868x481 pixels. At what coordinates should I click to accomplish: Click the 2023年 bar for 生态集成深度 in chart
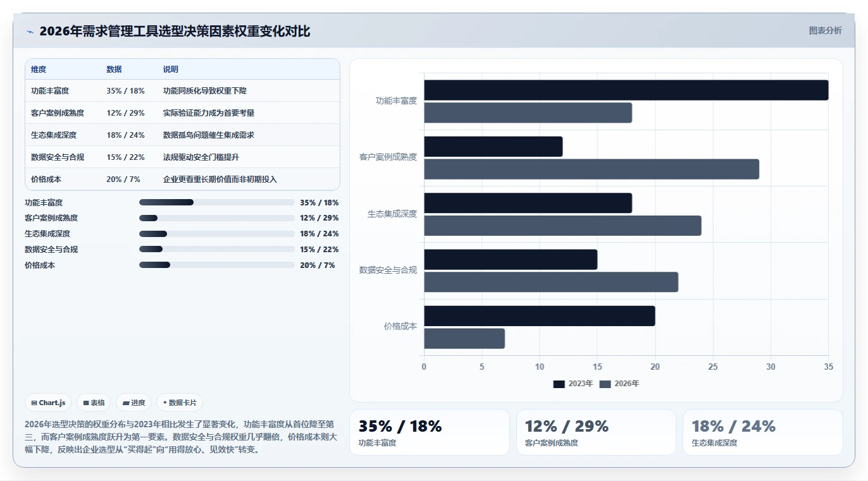tap(528, 203)
